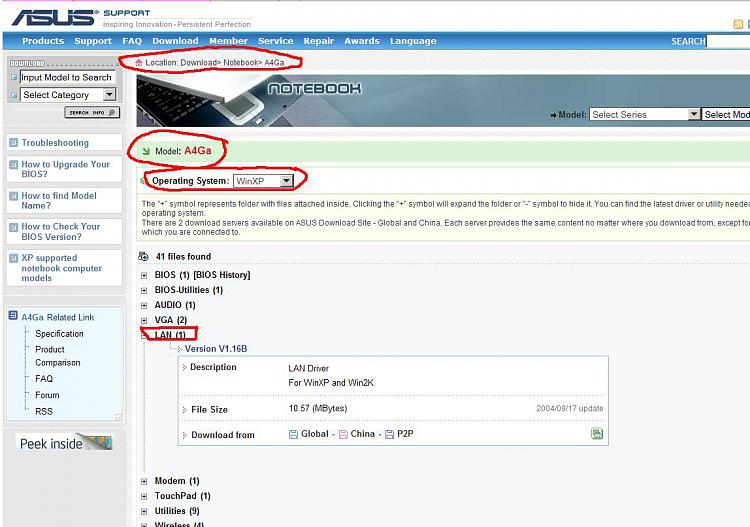Click the BIOS History link
Screen dimensions: 750x527
(x=222, y=275)
